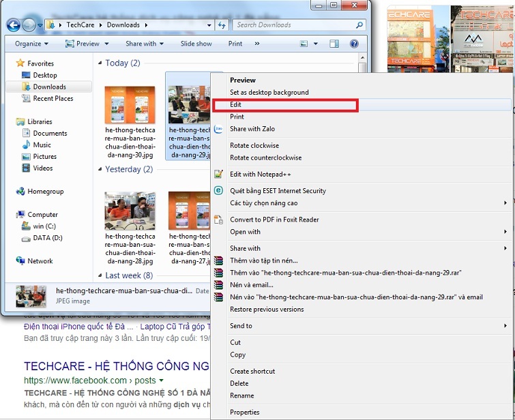Image resolution: width=515 pixels, height=420 pixels.
Task: Open the change view dropdown arrow
Action: (x=315, y=44)
